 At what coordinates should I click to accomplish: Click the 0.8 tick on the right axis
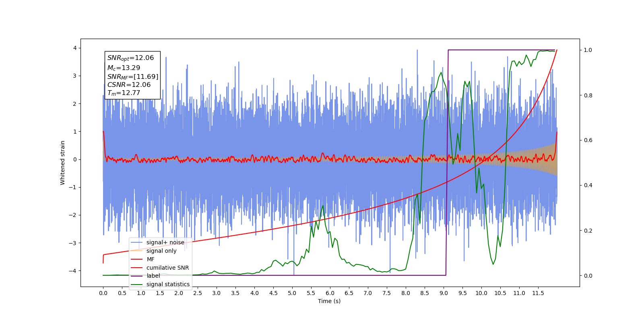click(x=588, y=95)
